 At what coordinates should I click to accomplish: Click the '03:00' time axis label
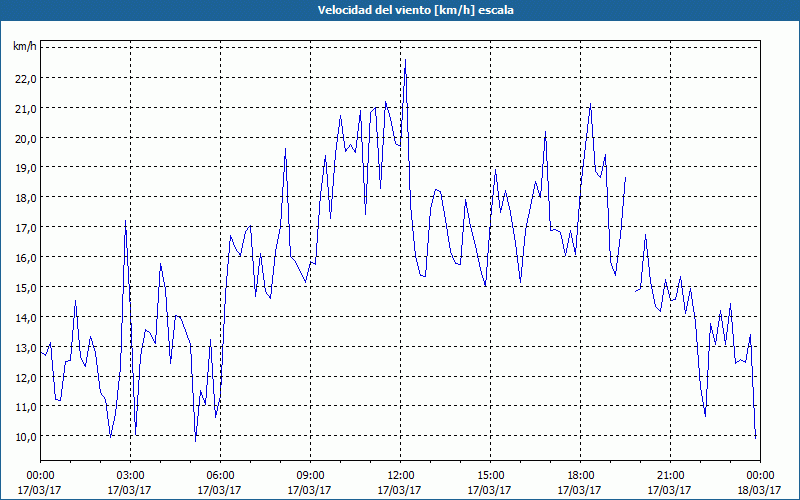pos(130,476)
